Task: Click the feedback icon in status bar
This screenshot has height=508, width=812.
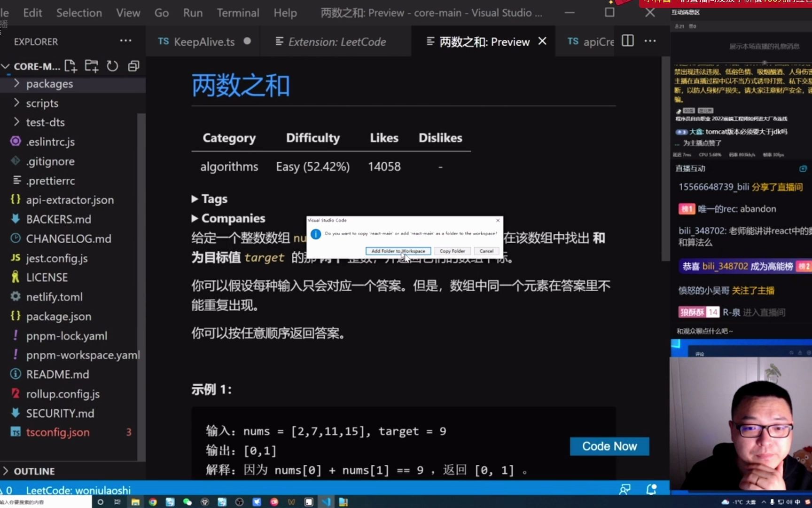Action: click(x=625, y=490)
